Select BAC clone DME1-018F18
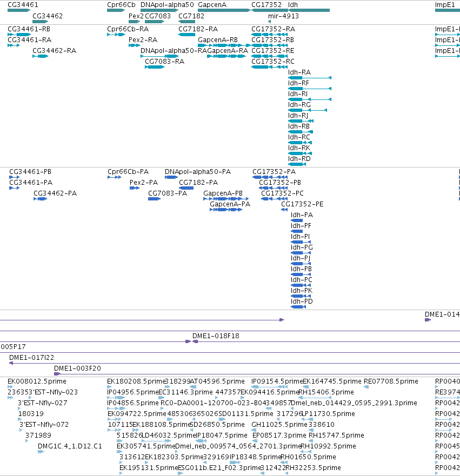This screenshot has height=476, width=460. 326,341
